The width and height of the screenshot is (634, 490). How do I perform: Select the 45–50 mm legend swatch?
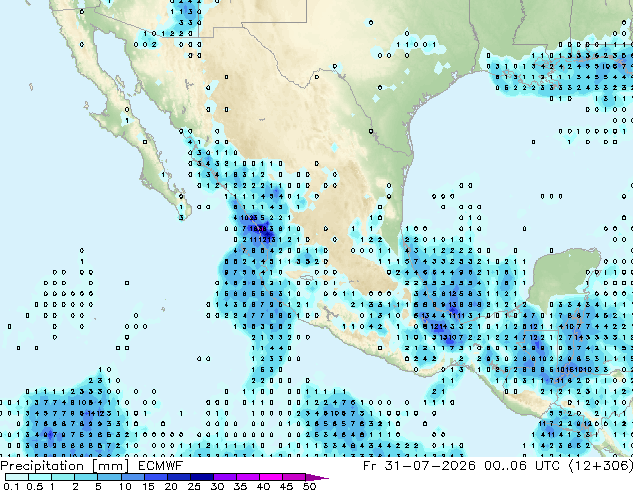(294, 477)
